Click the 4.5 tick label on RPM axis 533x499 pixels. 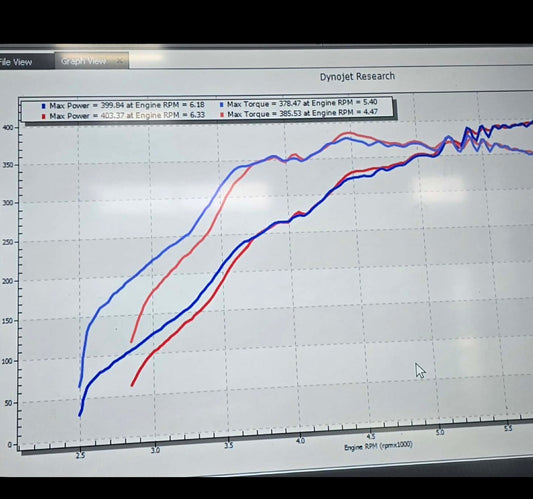[371, 436]
